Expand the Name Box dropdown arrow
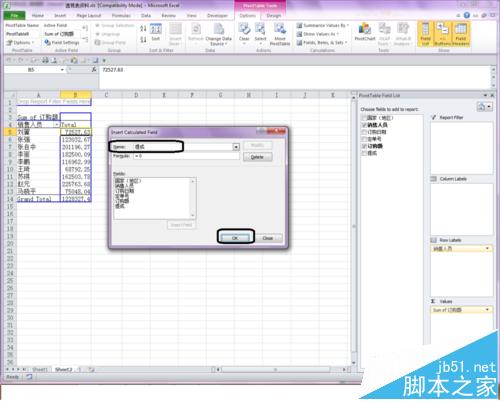 (x=62, y=70)
